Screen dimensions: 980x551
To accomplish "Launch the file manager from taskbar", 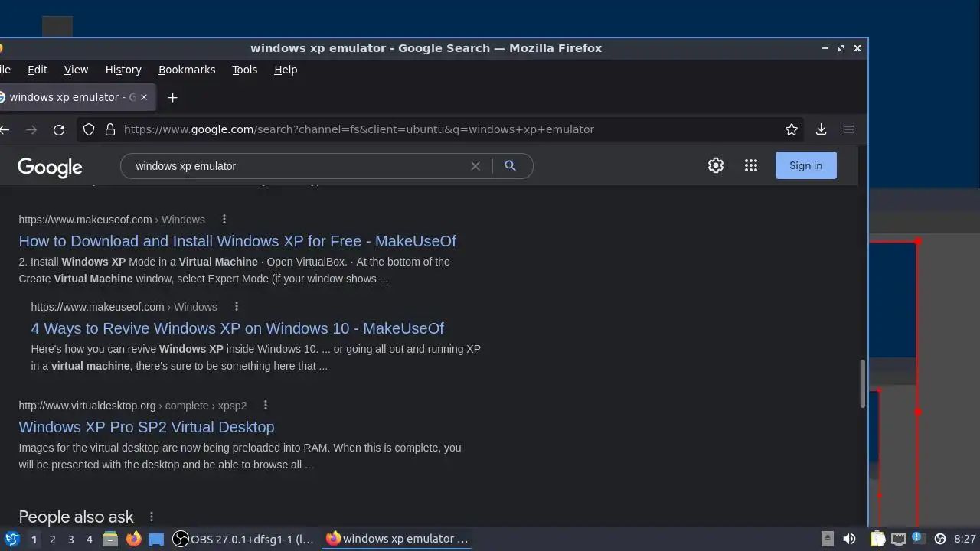I will coord(110,539).
